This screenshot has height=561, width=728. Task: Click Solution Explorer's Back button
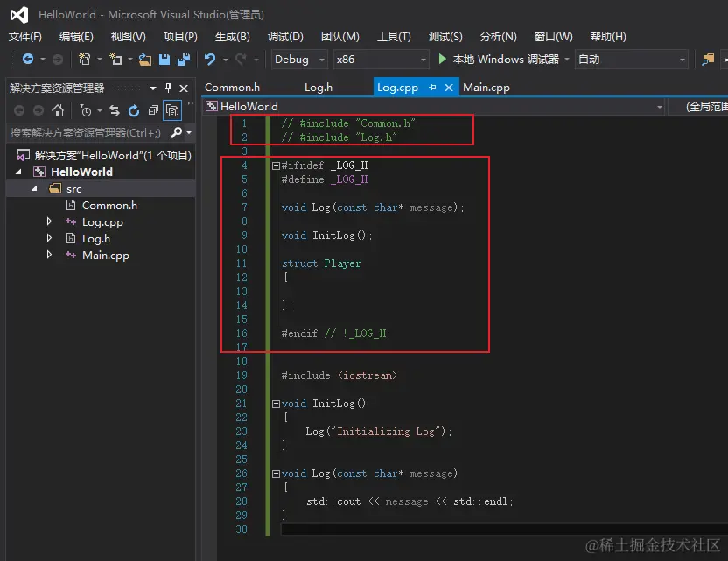tap(19, 110)
